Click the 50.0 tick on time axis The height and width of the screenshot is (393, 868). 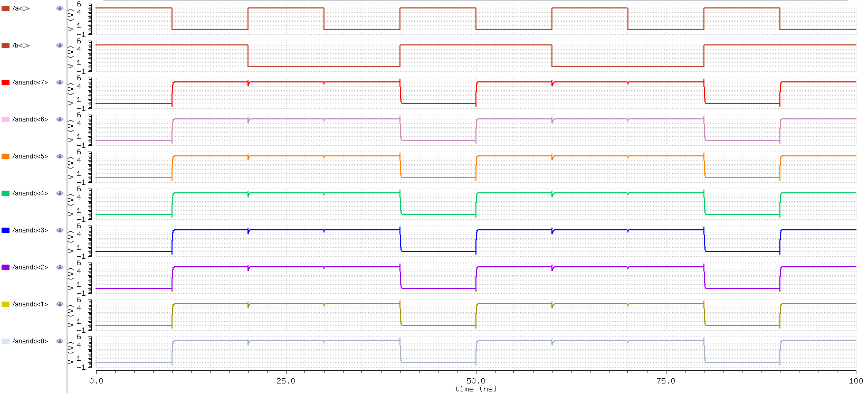coord(476,380)
